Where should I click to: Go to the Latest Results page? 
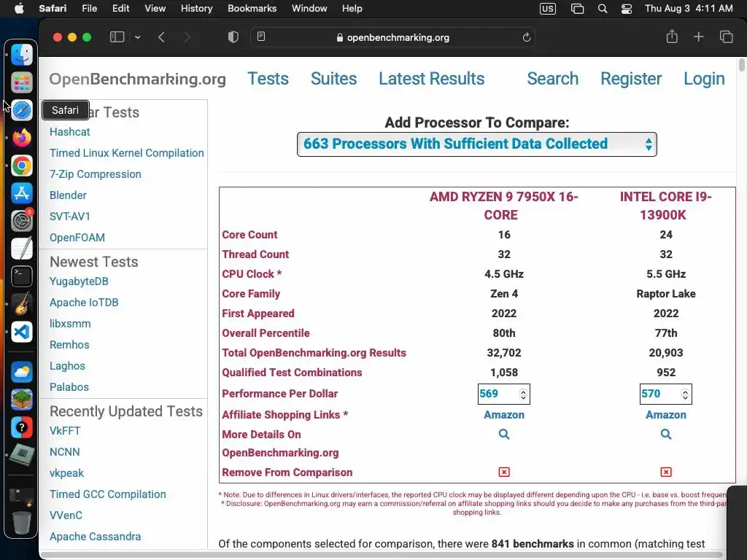431,79
